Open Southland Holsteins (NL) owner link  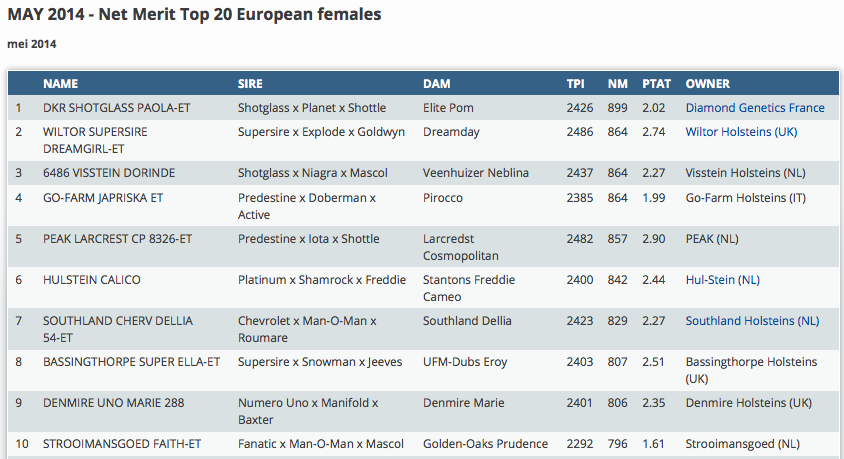(x=752, y=321)
